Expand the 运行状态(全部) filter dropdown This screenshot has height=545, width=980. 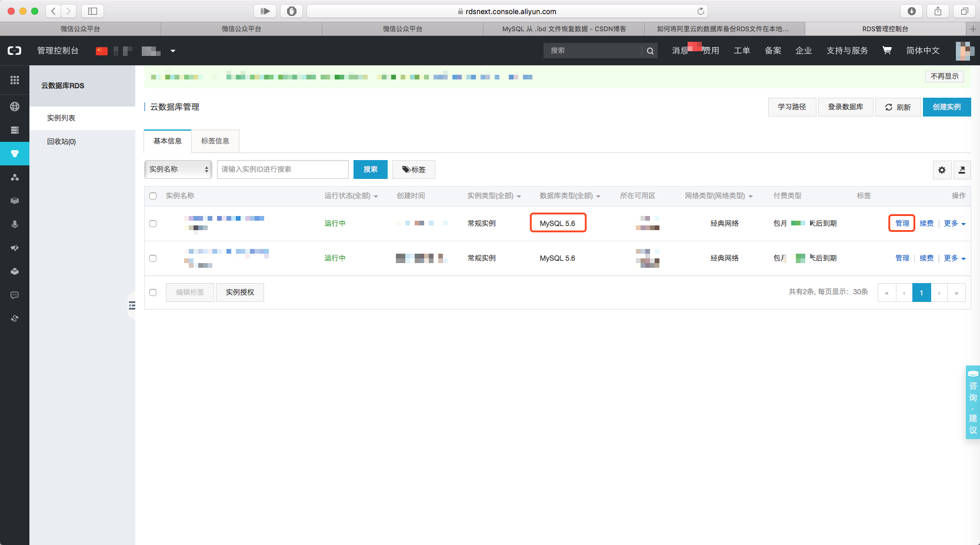(x=351, y=196)
